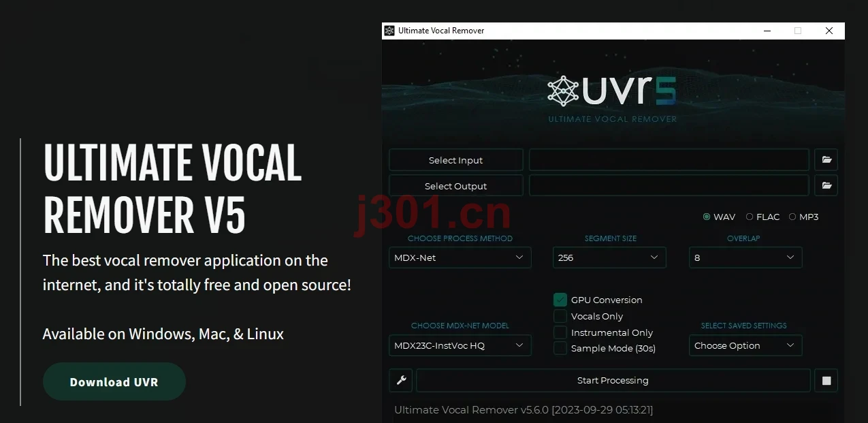
Task: Enable the Instrumental Only checkbox
Action: (x=560, y=332)
